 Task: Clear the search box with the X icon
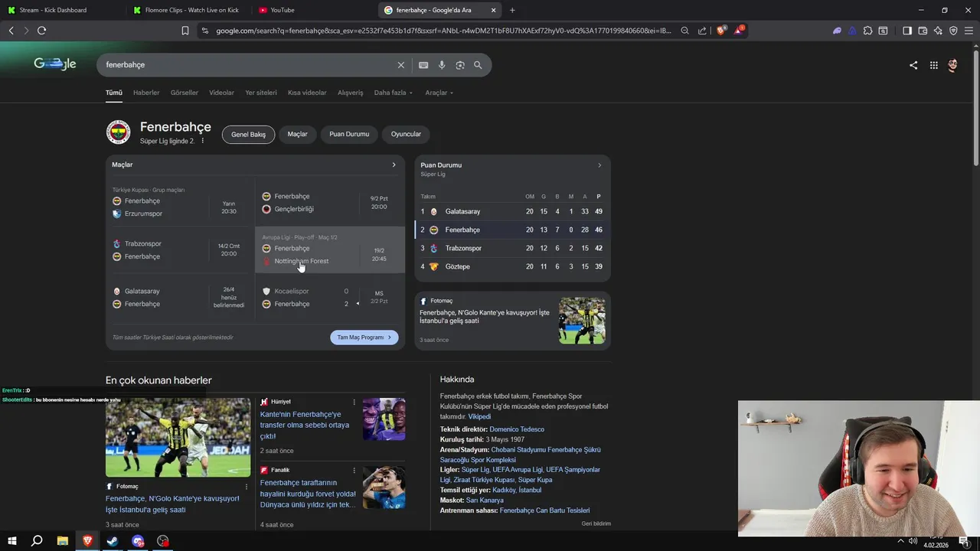coord(400,65)
